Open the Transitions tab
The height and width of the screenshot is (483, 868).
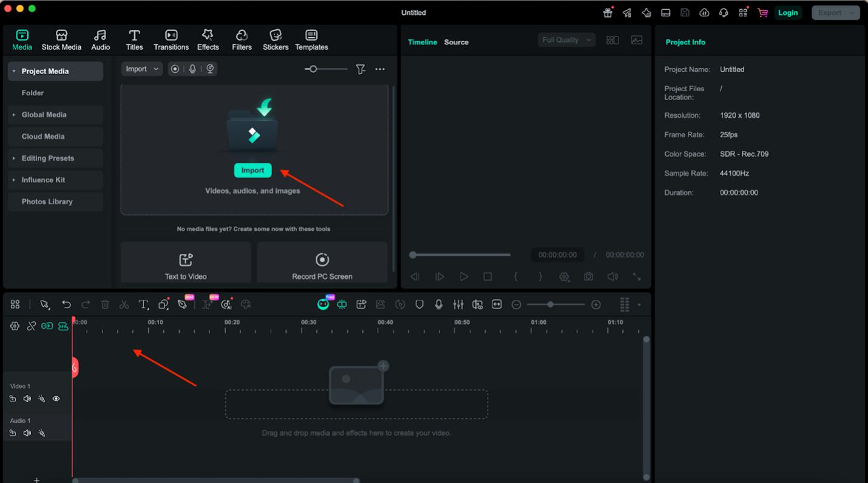(x=171, y=40)
